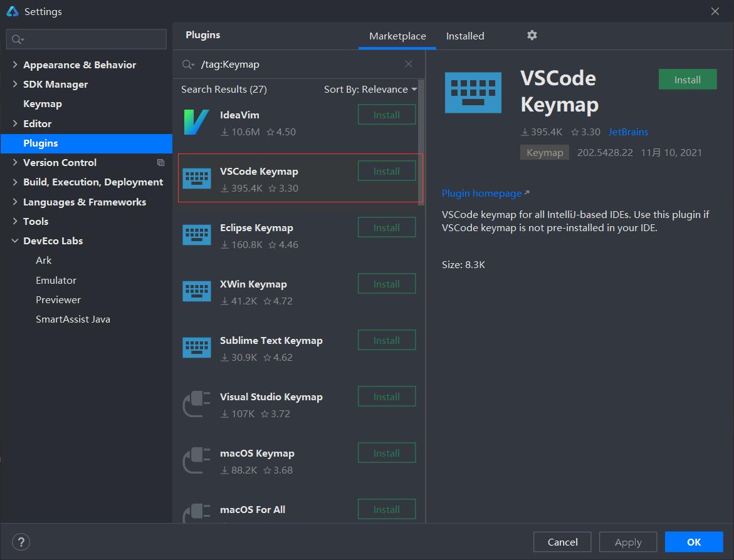Click the Sublime Text Keymap keyboard icon
Screen dimensions: 734x560
[196, 348]
